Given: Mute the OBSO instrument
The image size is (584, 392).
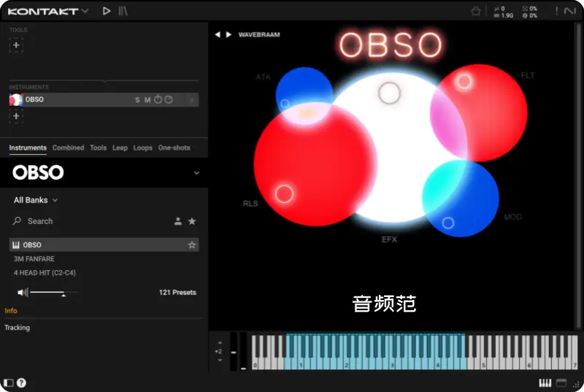Looking at the screenshot, I should [147, 100].
